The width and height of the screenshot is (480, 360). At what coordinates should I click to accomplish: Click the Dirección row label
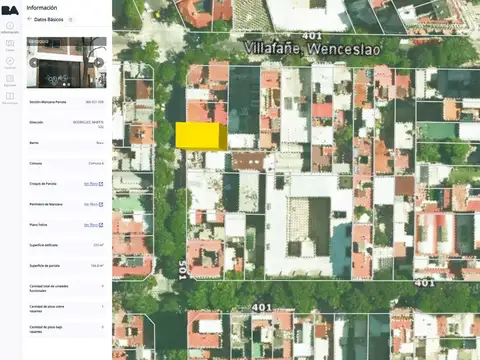[x=36, y=122]
